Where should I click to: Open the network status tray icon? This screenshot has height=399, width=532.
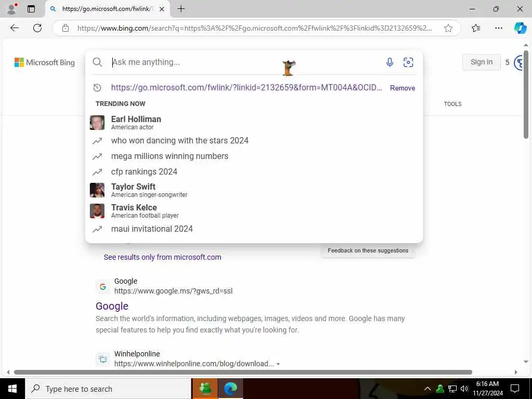coord(453,389)
